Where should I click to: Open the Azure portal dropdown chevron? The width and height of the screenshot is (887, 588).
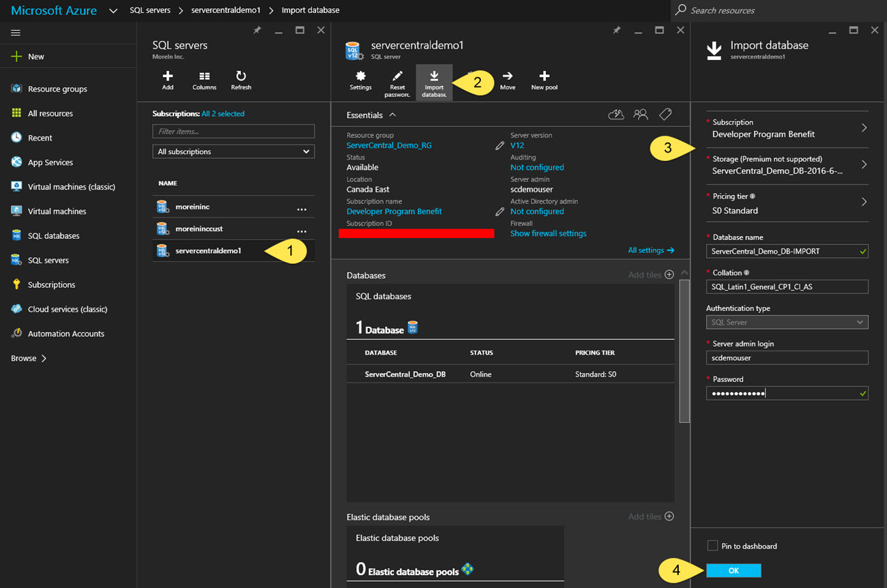pyautogui.click(x=113, y=11)
